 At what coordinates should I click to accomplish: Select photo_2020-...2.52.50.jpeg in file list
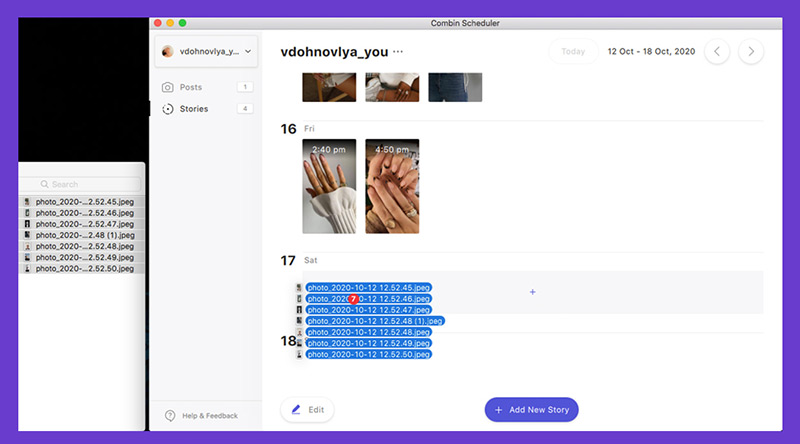82,268
